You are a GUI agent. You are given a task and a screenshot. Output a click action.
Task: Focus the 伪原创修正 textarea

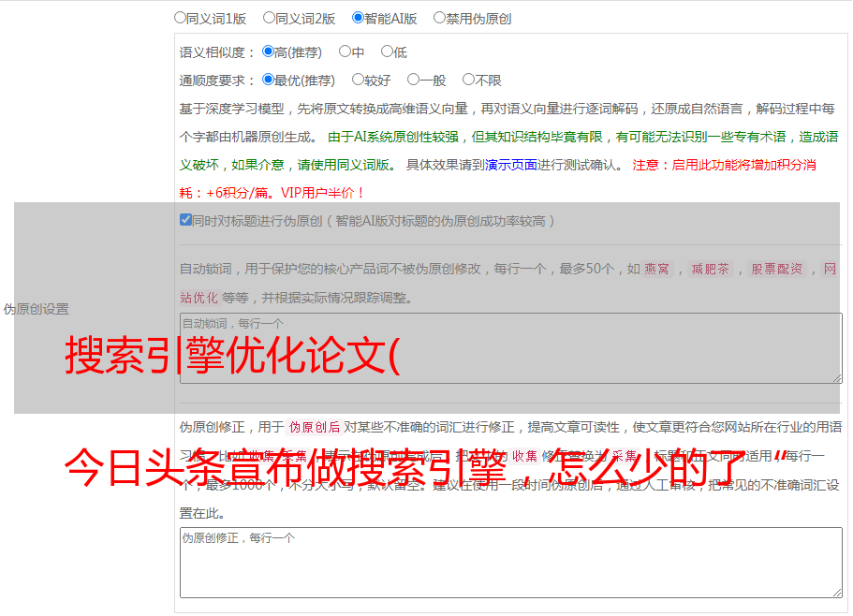point(511,563)
